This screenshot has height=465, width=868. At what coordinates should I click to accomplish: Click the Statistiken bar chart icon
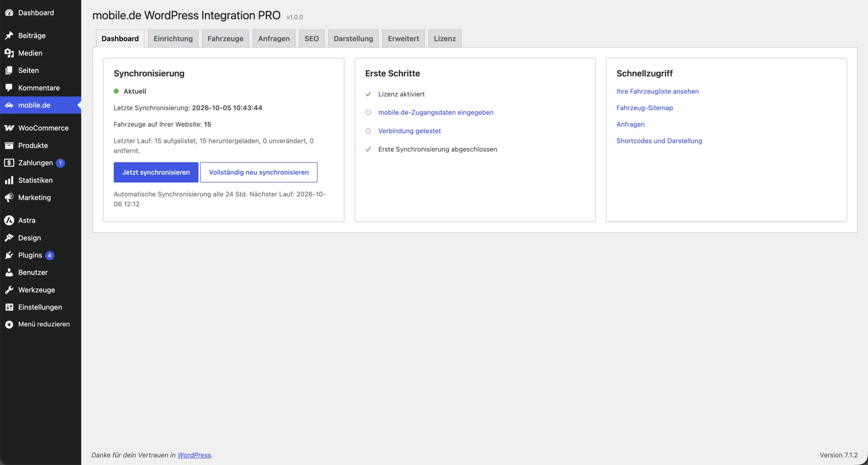coord(9,180)
